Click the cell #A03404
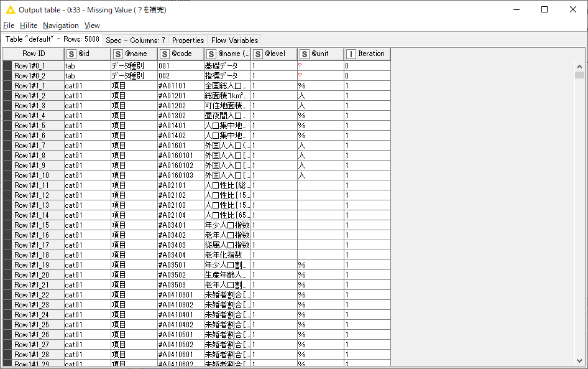Viewport: 588px width, 369px height. (181, 255)
